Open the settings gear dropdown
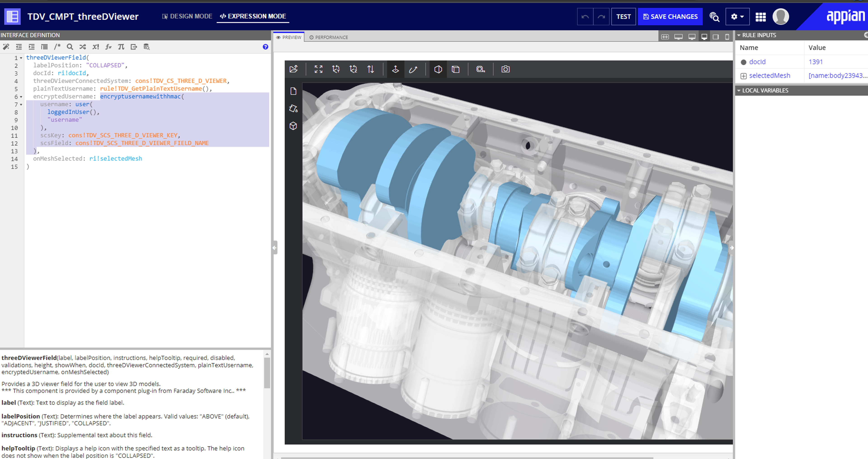The height and width of the screenshot is (459, 868). click(737, 17)
